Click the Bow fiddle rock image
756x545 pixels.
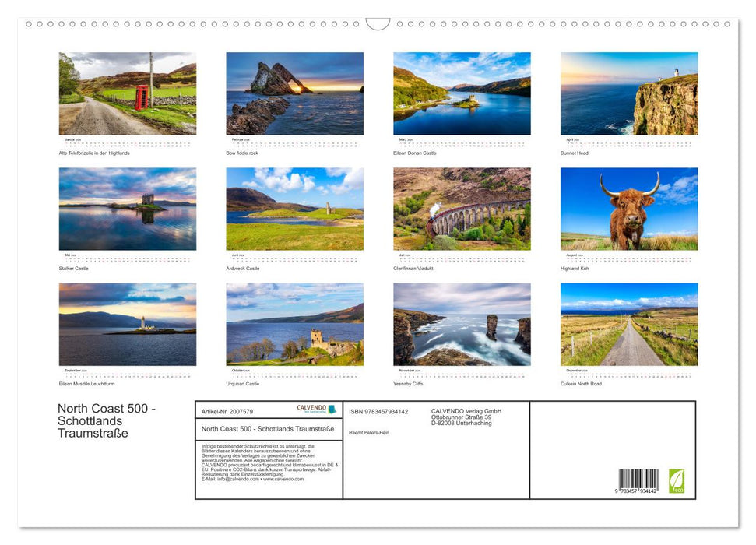[x=294, y=93]
